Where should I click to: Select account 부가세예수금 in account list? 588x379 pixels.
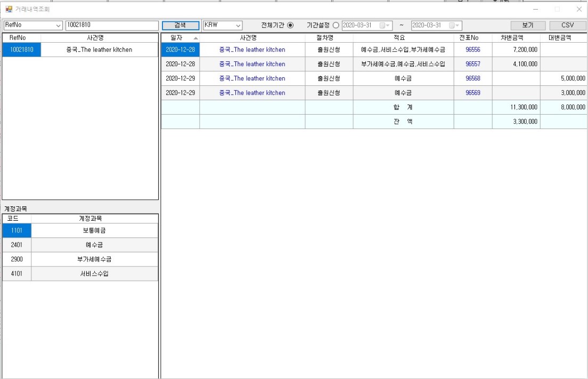coord(94,259)
